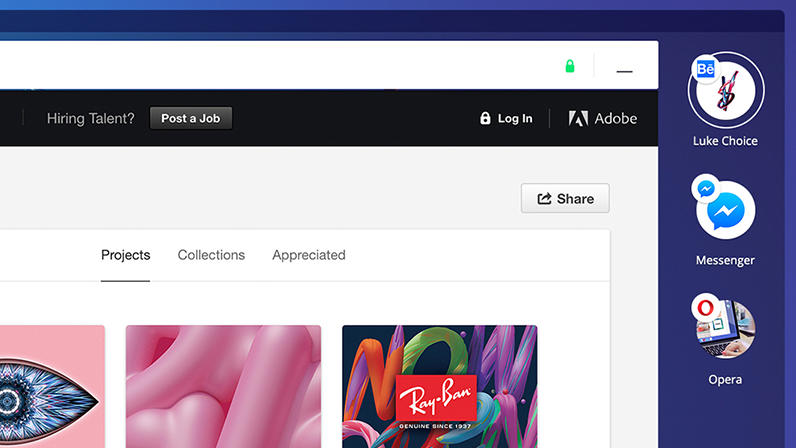Open the Messenger app bubble icon
The width and height of the screenshot is (796, 448).
click(726, 211)
